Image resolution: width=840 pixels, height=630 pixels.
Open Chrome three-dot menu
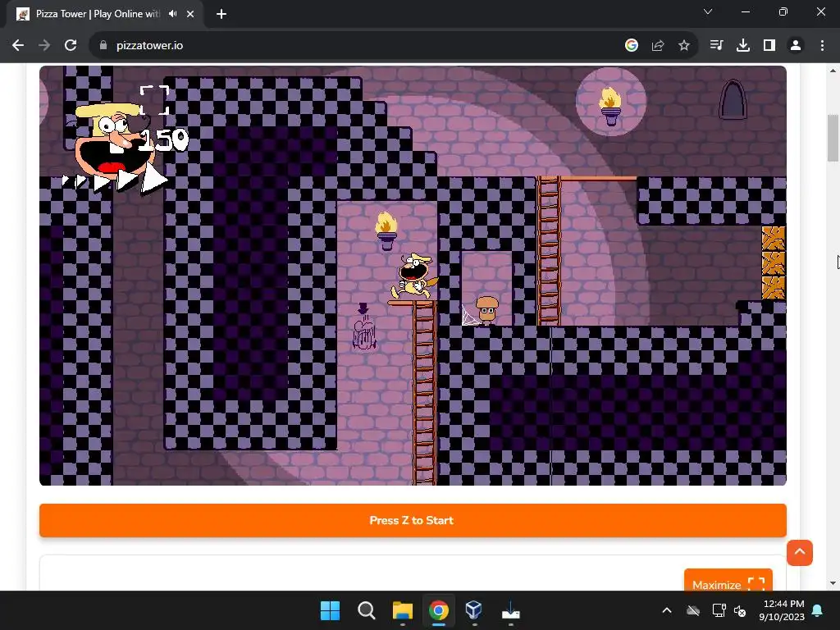pyautogui.click(x=822, y=46)
